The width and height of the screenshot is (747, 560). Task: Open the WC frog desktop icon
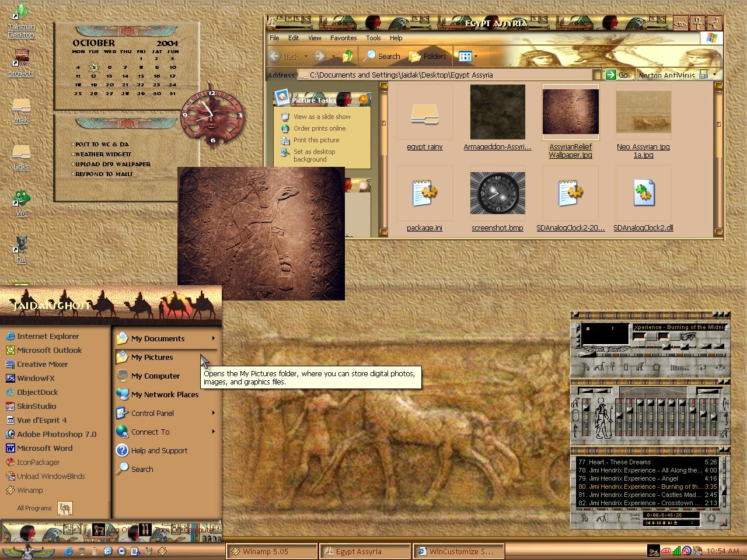tap(22, 202)
